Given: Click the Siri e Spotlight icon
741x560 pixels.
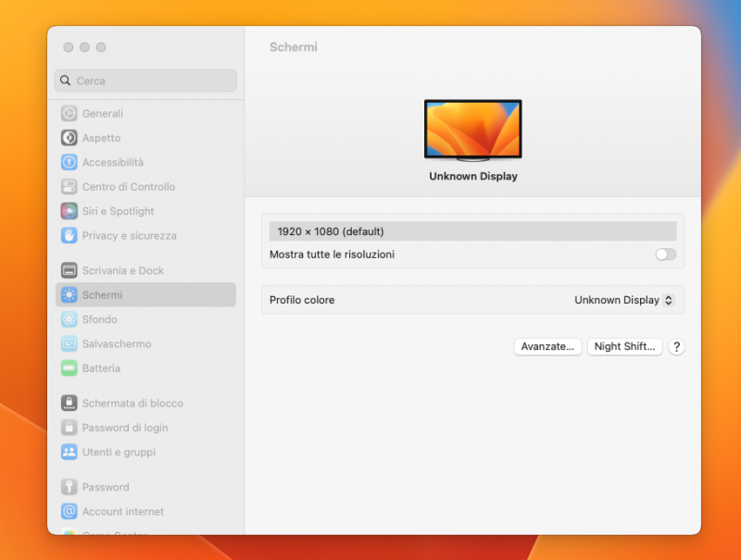Looking at the screenshot, I should point(69,211).
